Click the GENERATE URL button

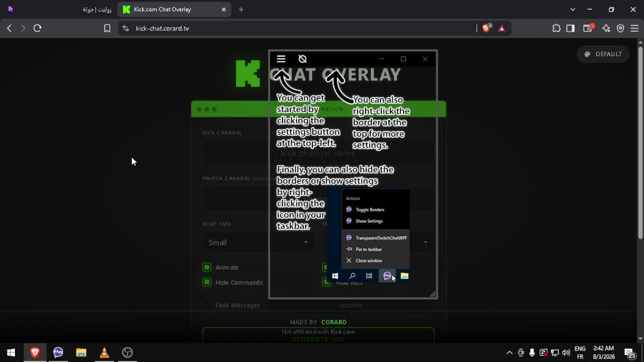(318, 339)
